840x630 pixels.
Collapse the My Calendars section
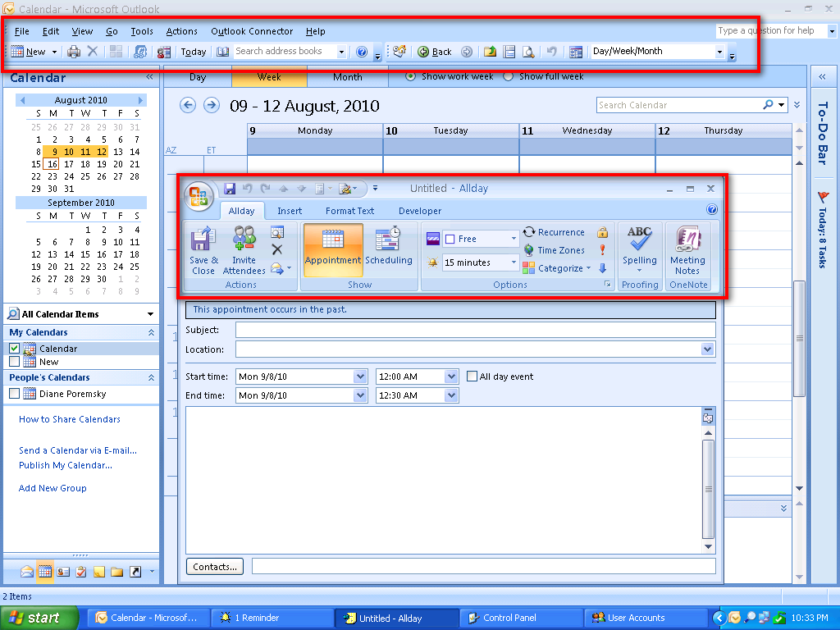151,333
